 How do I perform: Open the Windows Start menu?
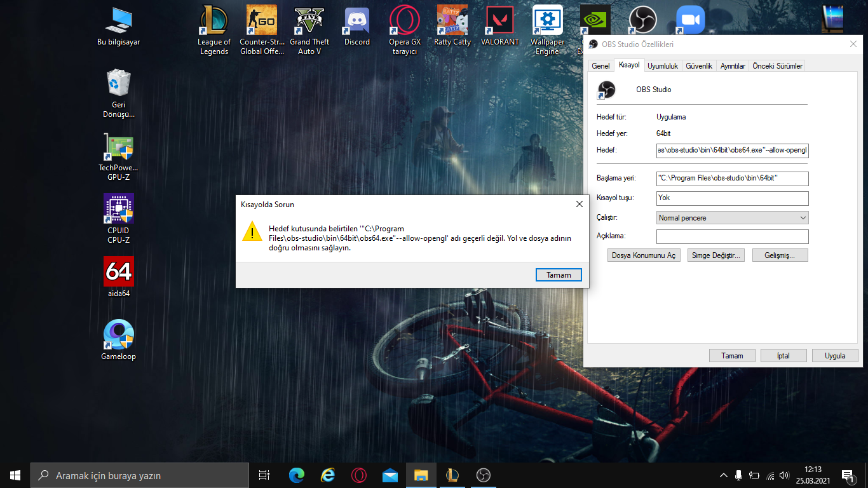15,475
